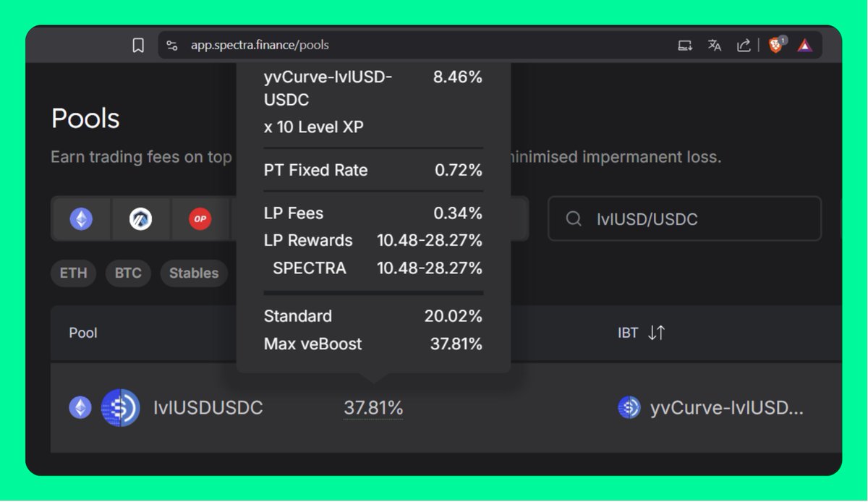Click yvCurve-lvlUSD-USDC in the tooltip
This screenshot has height=502, width=868.
(x=328, y=88)
